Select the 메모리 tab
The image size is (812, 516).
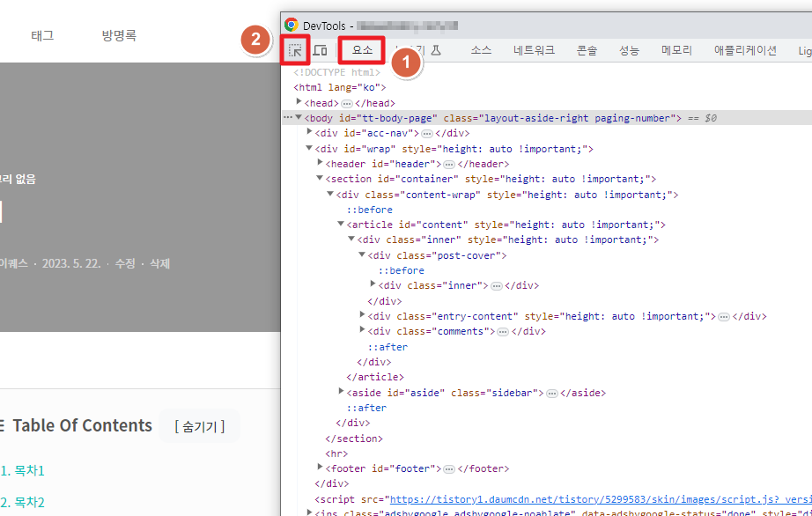coord(677,50)
